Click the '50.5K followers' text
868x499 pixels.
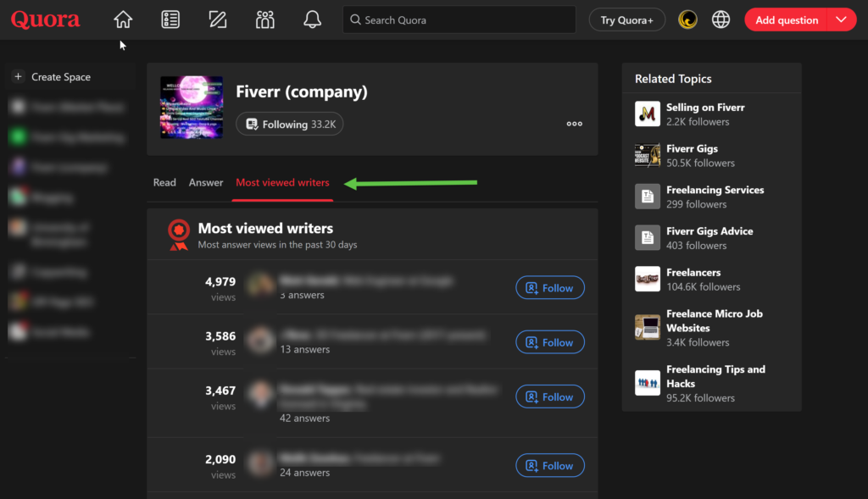[700, 163]
